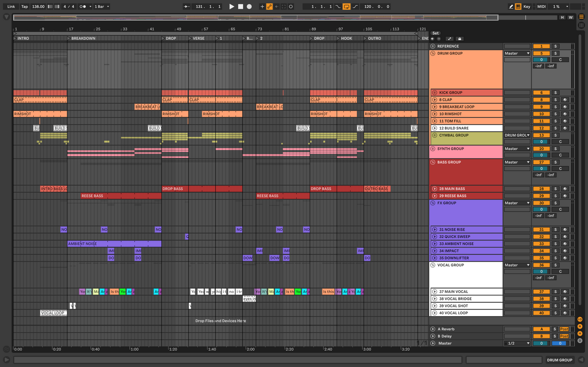Open the MIDI map mode

(541, 7)
